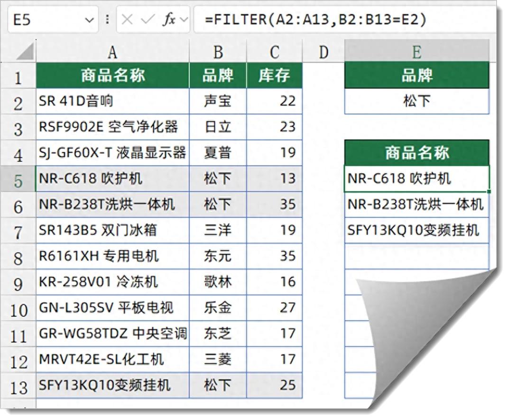Select cell E2 containing 松下
This screenshot has height=420, width=508.
tap(416, 102)
